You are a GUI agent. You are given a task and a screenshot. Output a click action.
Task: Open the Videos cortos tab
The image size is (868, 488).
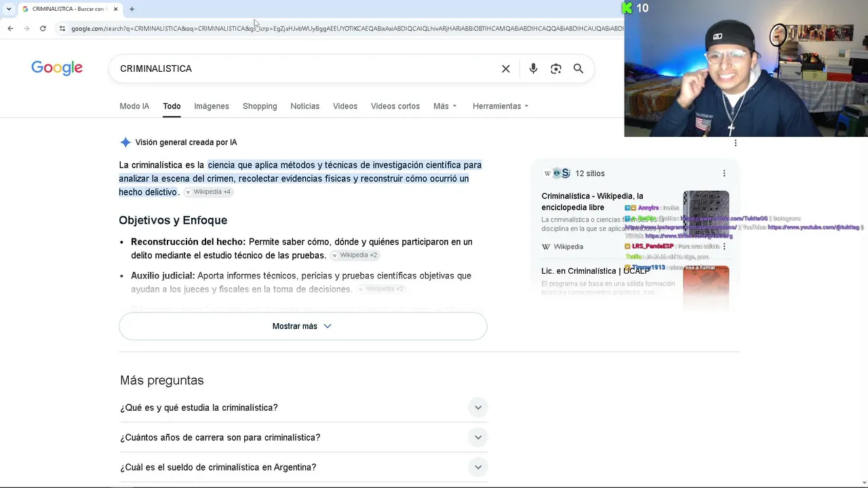[x=395, y=106]
